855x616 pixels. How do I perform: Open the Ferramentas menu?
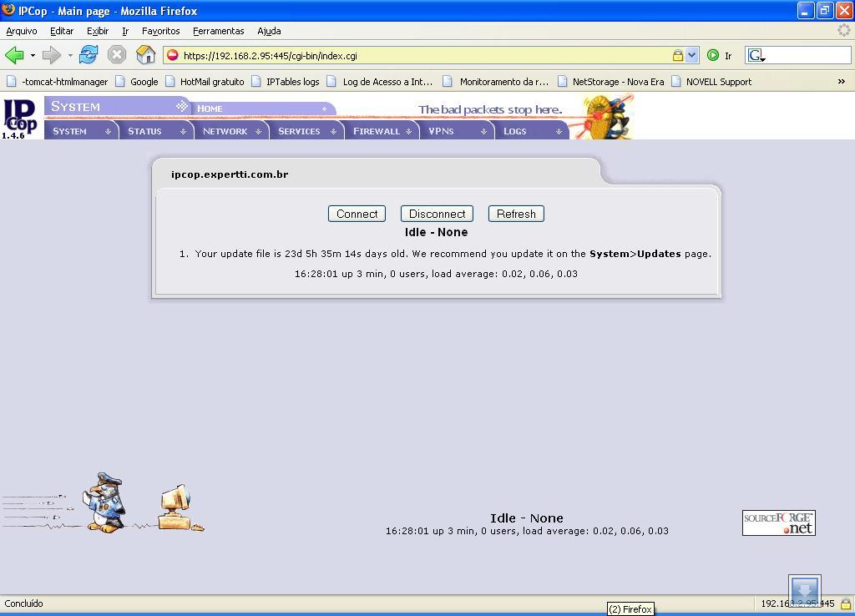point(218,31)
